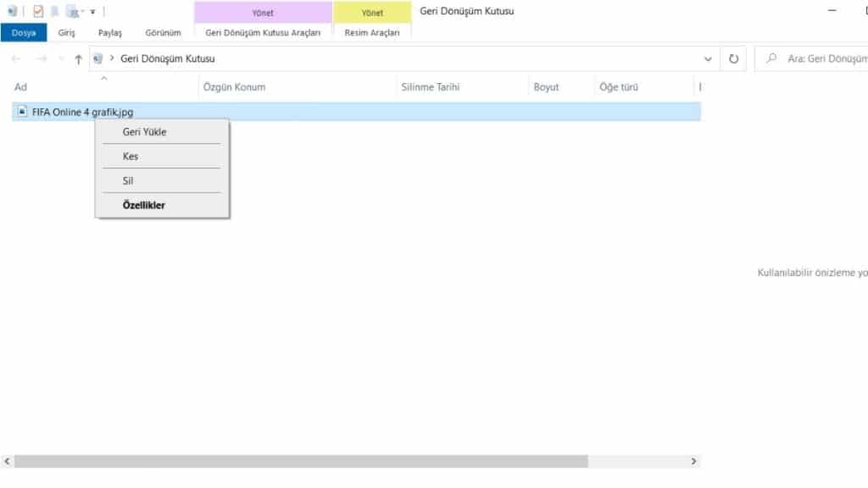
Task: Click the horizontal scrollbar thumb
Action: [301, 461]
